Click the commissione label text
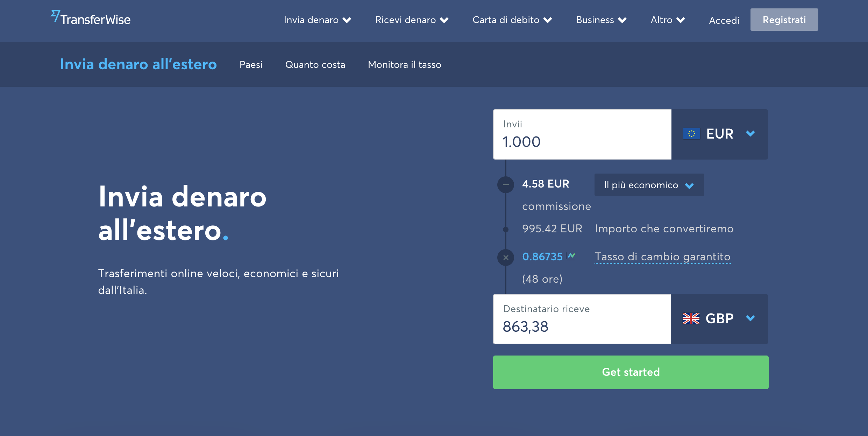This screenshot has height=436, width=868. 556,206
